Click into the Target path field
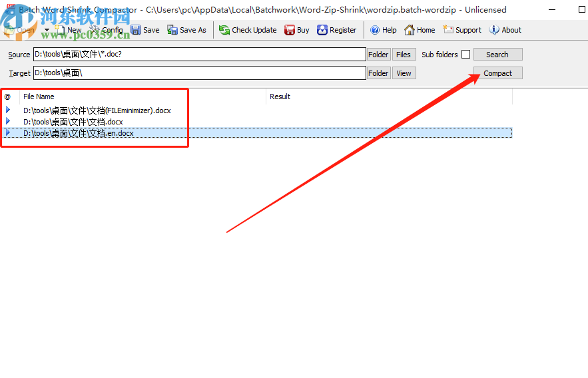This screenshot has width=588, height=378. point(200,73)
